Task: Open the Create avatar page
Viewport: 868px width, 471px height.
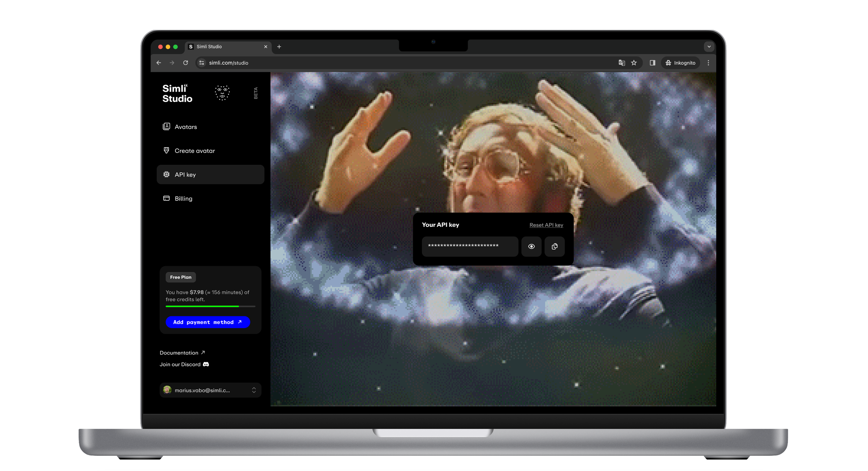Action: 210,151
